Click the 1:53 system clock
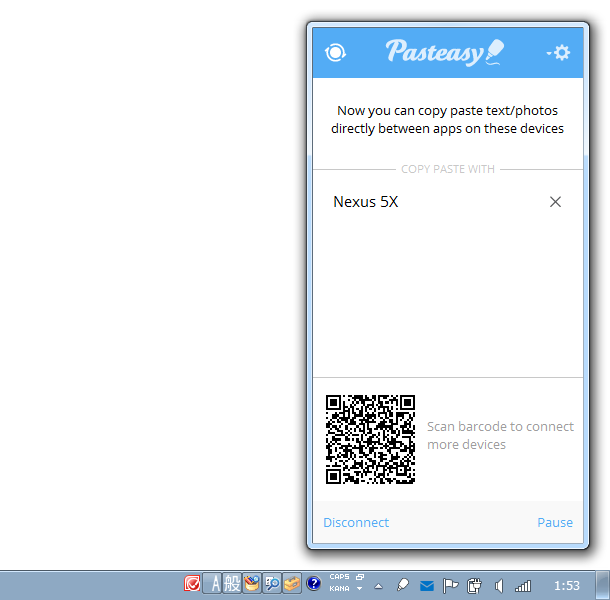This screenshot has width=610, height=600. tap(566, 585)
